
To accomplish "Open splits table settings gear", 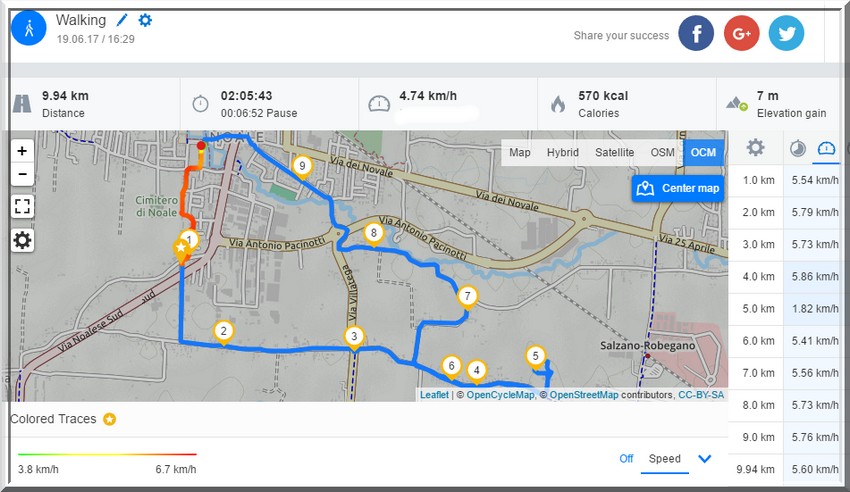I will pos(756,148).
